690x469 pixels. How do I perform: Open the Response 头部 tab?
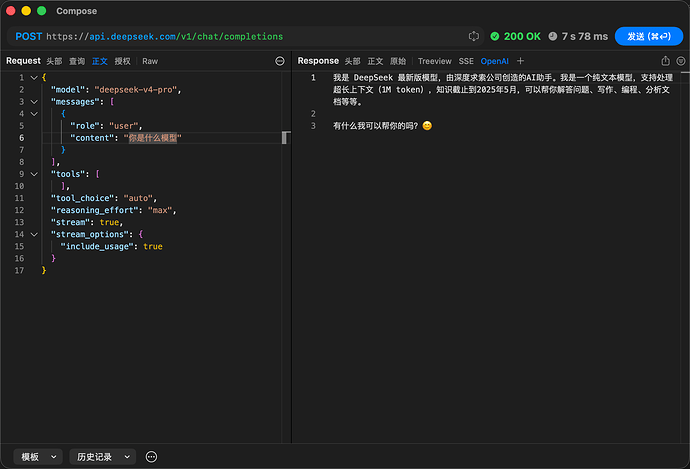click(352, 61)
